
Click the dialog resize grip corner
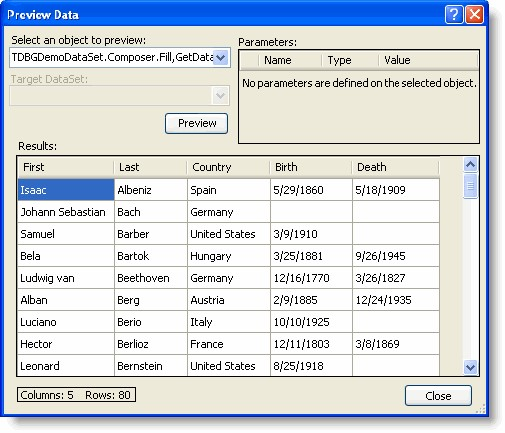[x=480, y=409]
